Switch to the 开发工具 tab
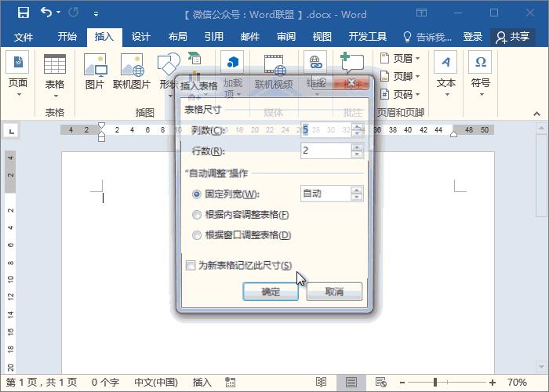Image resolution: width=549 pixels, height=392 pixels. coord(368,37)
